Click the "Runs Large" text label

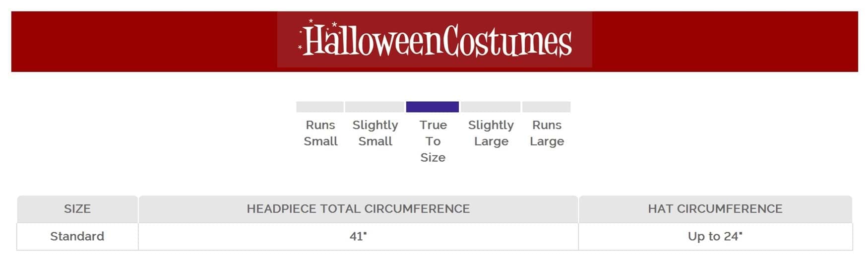coord(547,133)
